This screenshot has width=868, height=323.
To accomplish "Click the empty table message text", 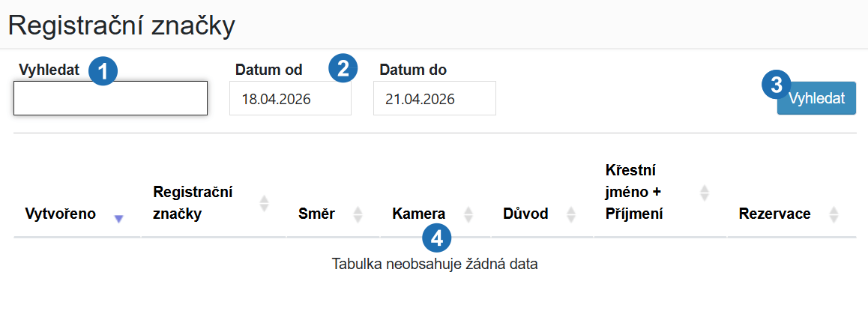I will pyautogui.click(x=435, y=264).
